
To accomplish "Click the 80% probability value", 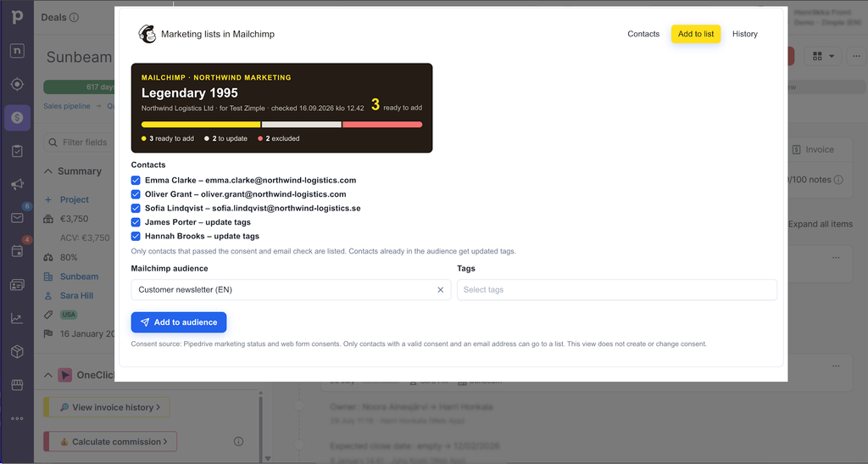I will point(69,258).
